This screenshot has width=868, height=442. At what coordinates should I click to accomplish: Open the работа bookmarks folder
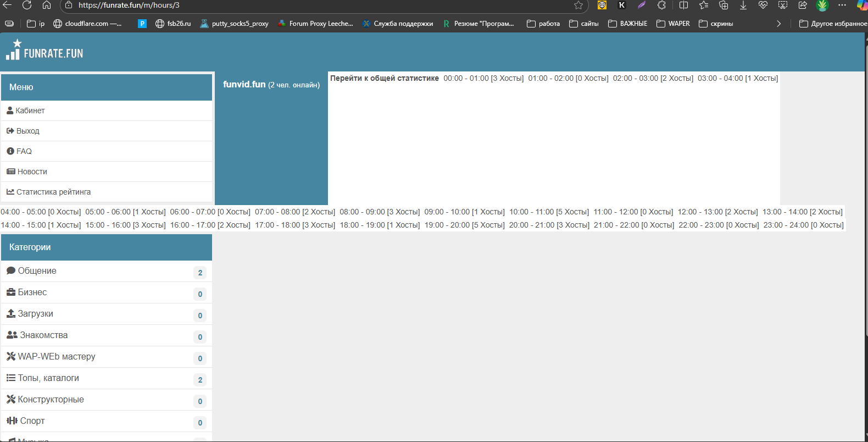(543, 24)
